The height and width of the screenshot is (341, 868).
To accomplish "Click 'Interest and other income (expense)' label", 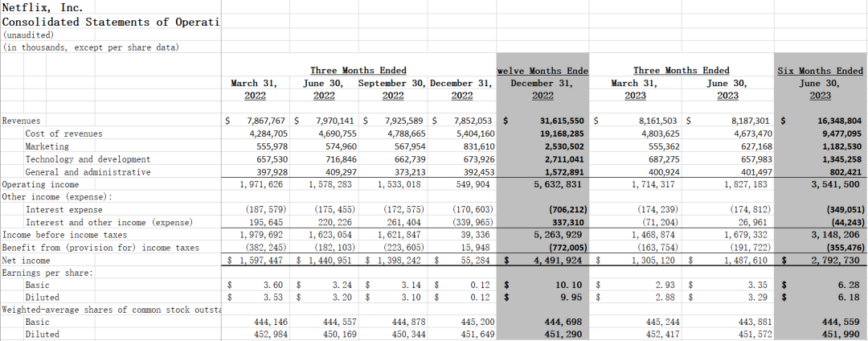I will pos(109,223).
